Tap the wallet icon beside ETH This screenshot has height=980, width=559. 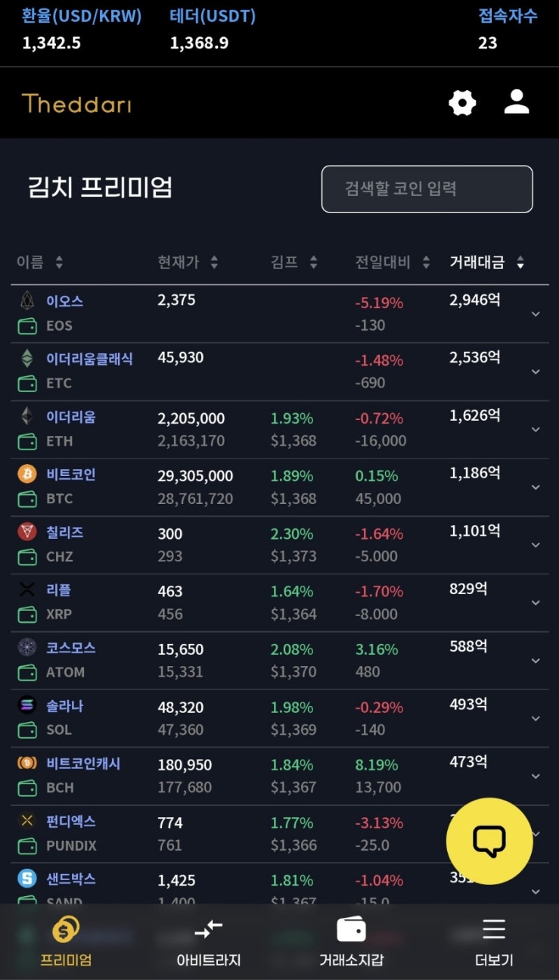click(27, 441)
